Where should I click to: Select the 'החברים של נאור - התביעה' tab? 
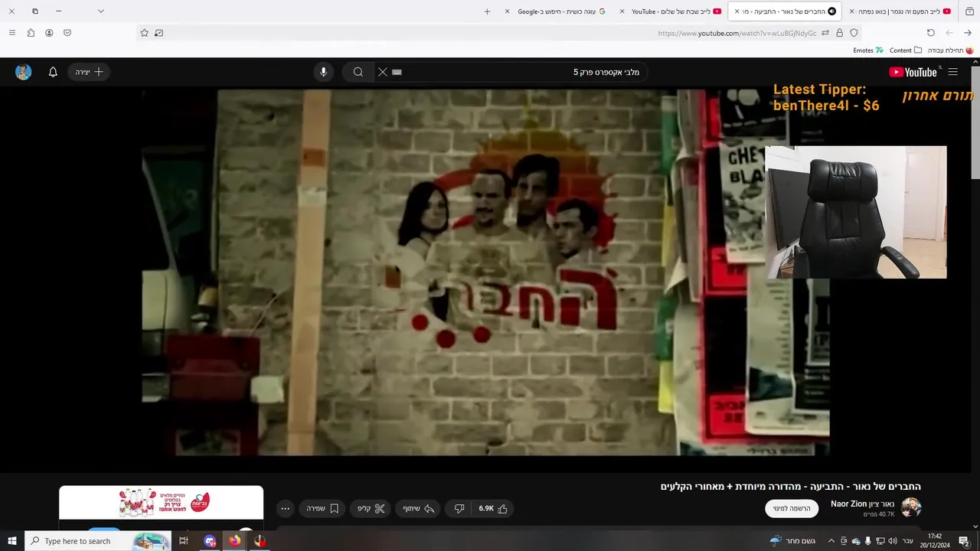[786, 11]
